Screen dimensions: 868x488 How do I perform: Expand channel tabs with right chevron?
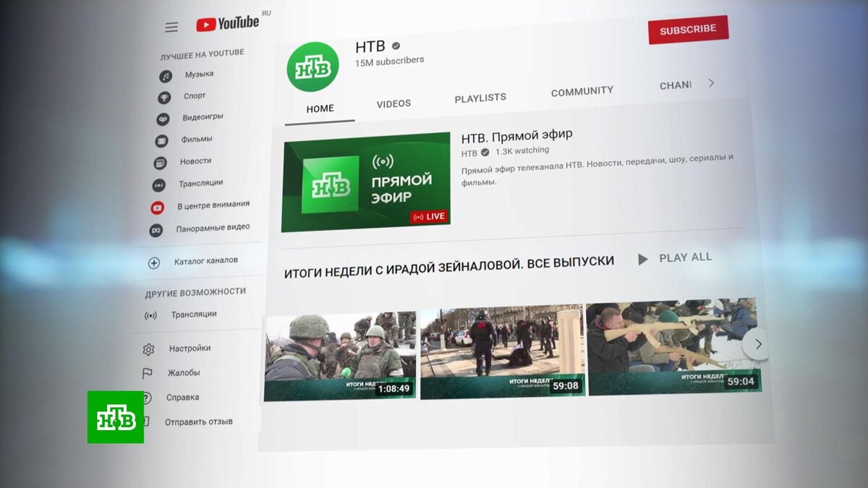point(711,83)
